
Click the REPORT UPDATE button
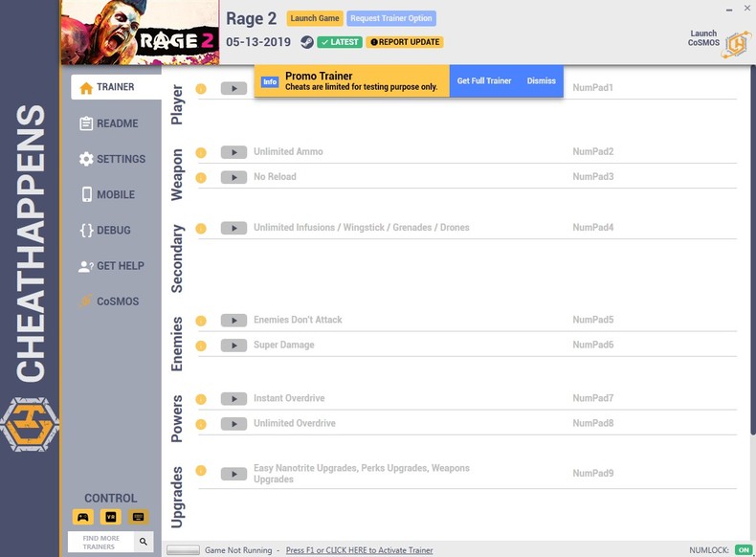click(405, 42)
